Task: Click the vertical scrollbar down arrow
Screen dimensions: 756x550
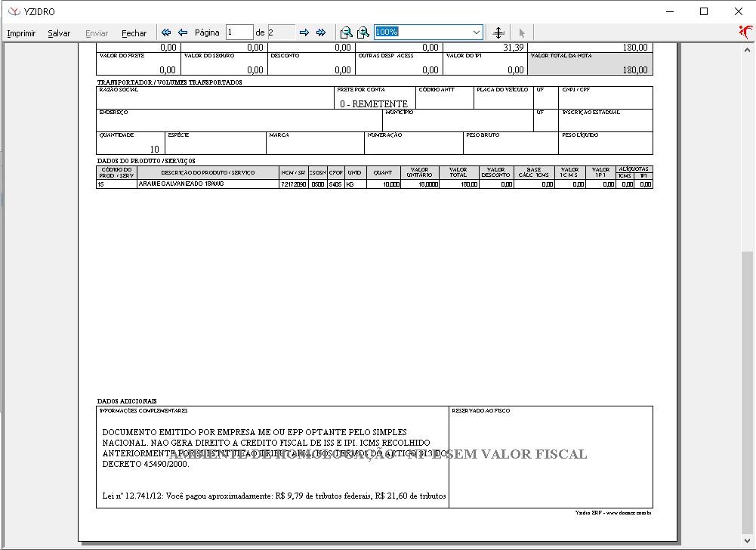Action: click(x=748, y=540)
